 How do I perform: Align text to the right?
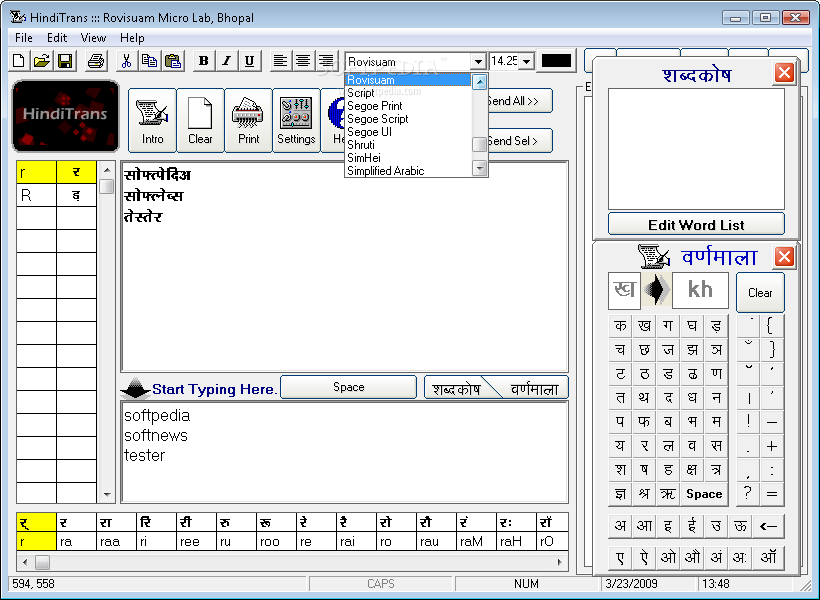(326, 61)
